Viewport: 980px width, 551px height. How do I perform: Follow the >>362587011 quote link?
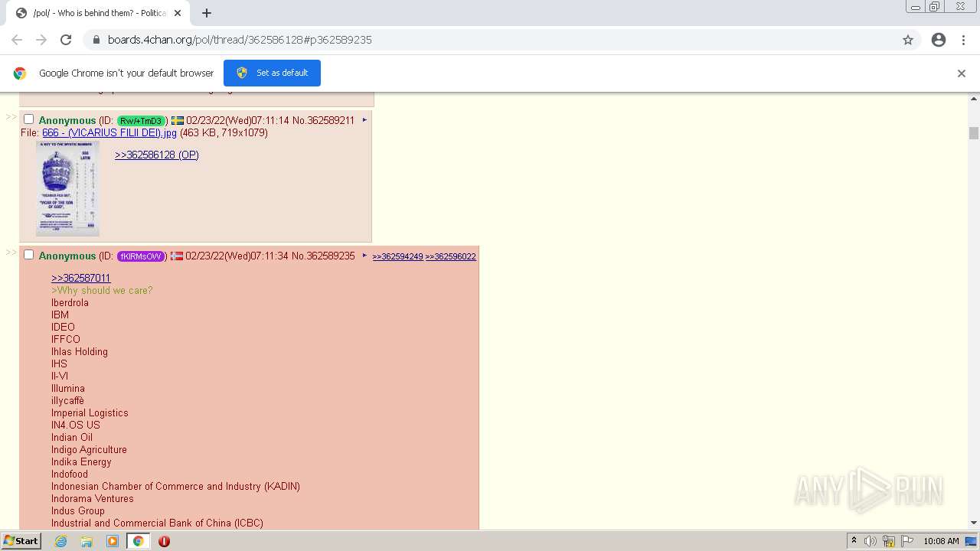(81, 278)
